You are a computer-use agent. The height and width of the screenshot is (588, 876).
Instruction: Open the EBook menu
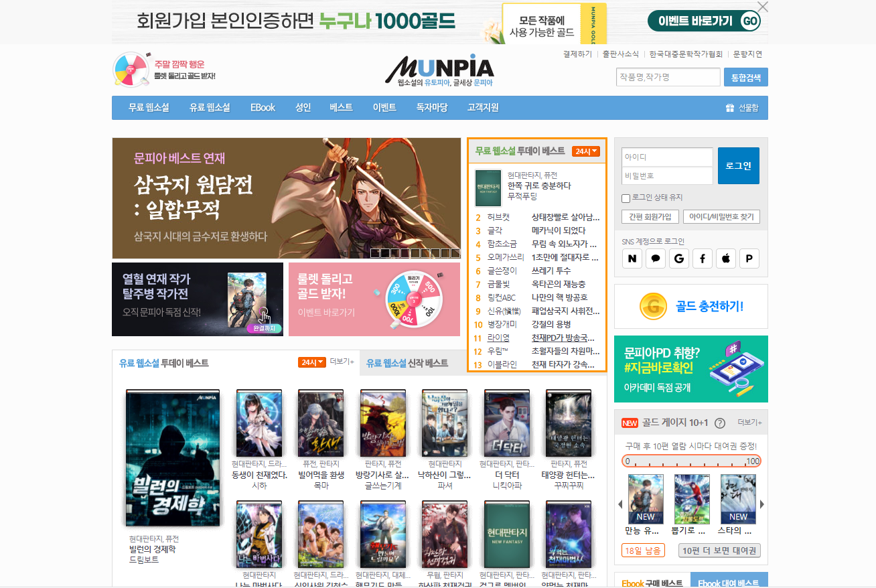(263, 108)
